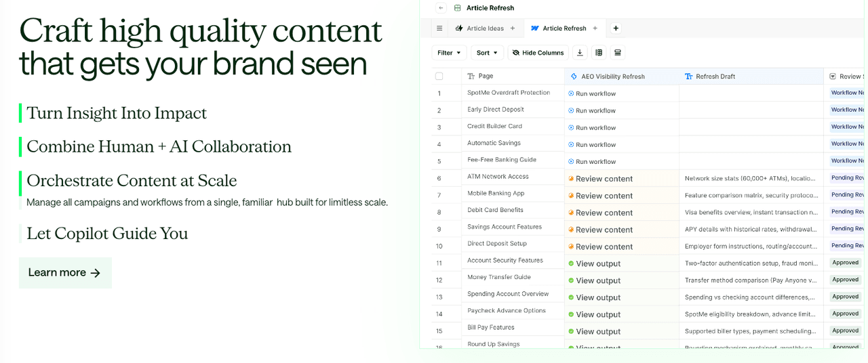Expand Turn Insight Into Impact section
868x363 pixels.
pos(117,113)
